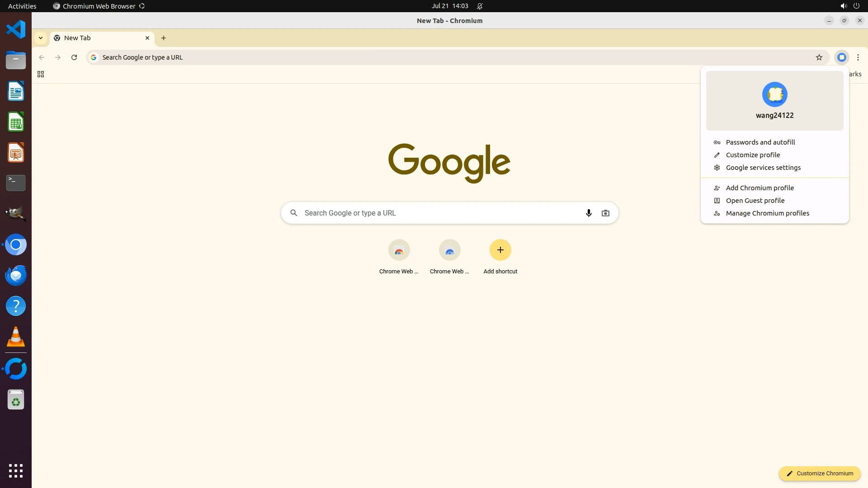Choose Customize profile menu entry
The image size is (868, 488).
[x=753, y=155]
